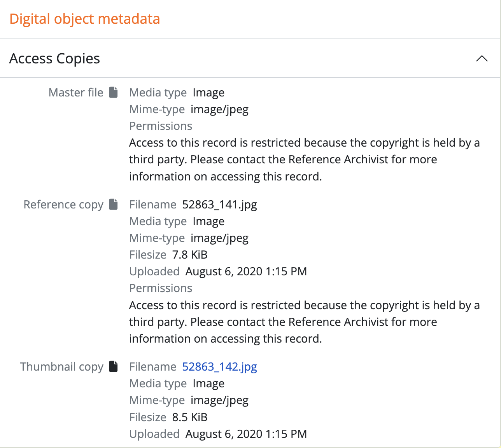This screenshot has width=501, height=448.
Task: Click the Thumbnail copy uploaded date
Action: (x=246, y=434)
